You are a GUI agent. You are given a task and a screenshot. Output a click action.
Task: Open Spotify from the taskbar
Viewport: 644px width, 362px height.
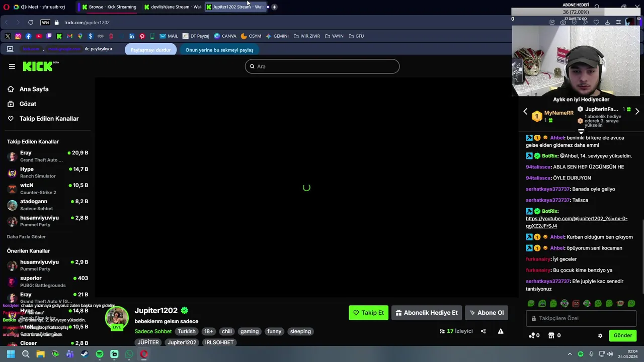[100, 354]
